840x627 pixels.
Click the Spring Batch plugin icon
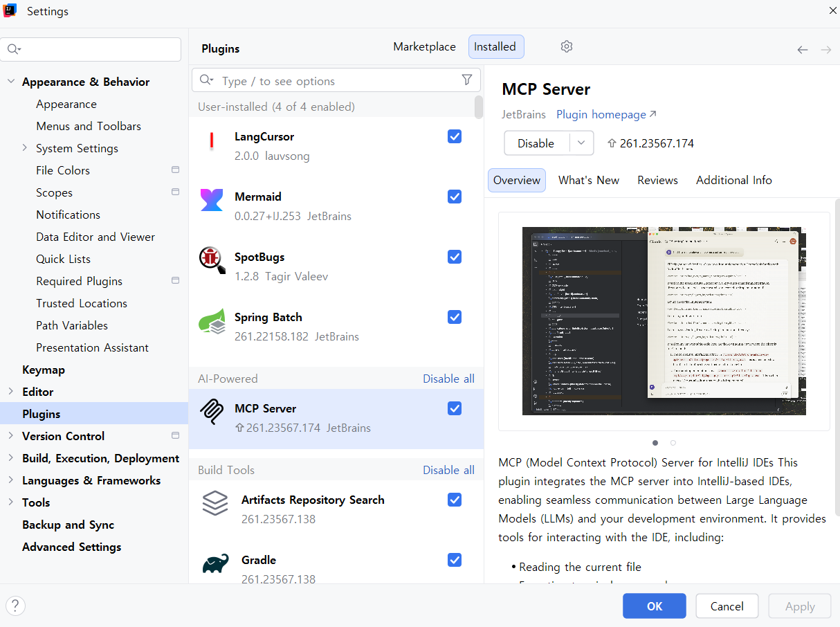[212, 321]
